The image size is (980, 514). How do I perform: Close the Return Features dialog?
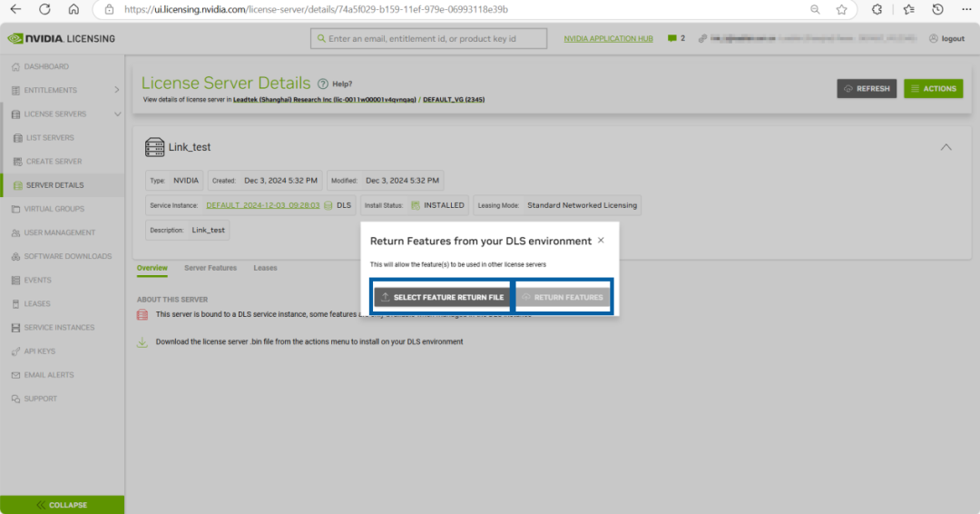coord(601,240)
